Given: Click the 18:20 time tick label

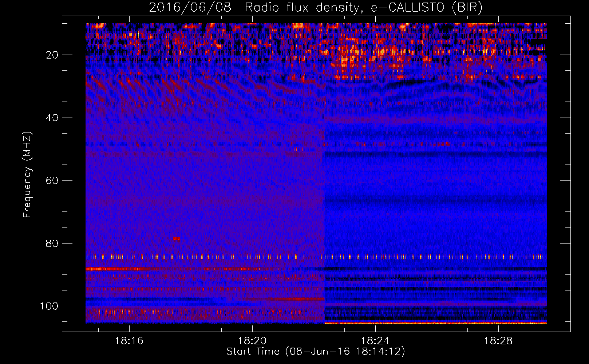Looking at the screenshot, I should coord(252,341).
